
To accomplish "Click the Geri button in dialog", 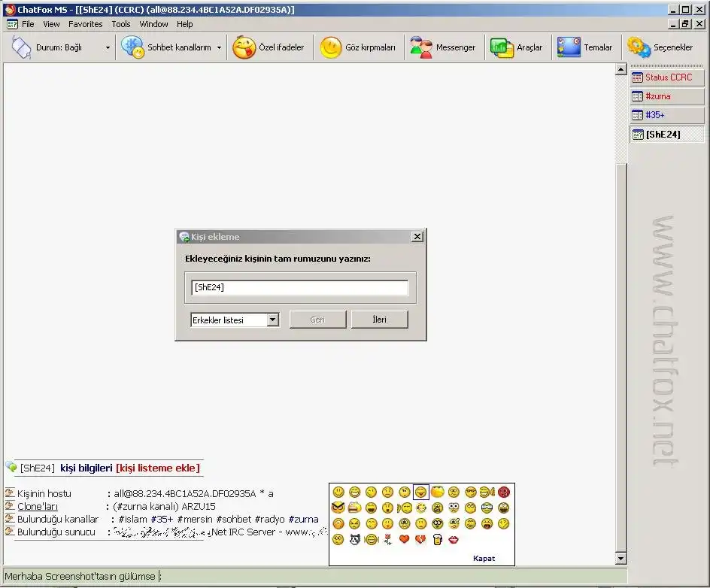I will click(x=317, y=320).
